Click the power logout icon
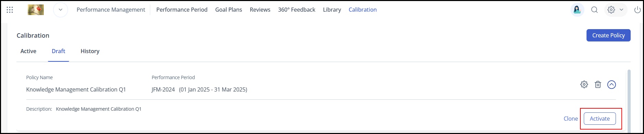Screen dimensions: 644x134 pyautogui.click(x=637, y=10)
